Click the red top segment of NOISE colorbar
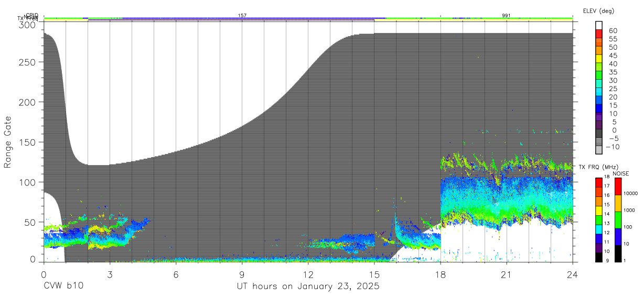This screenshot has width=644, height=297. pos(618,186)
